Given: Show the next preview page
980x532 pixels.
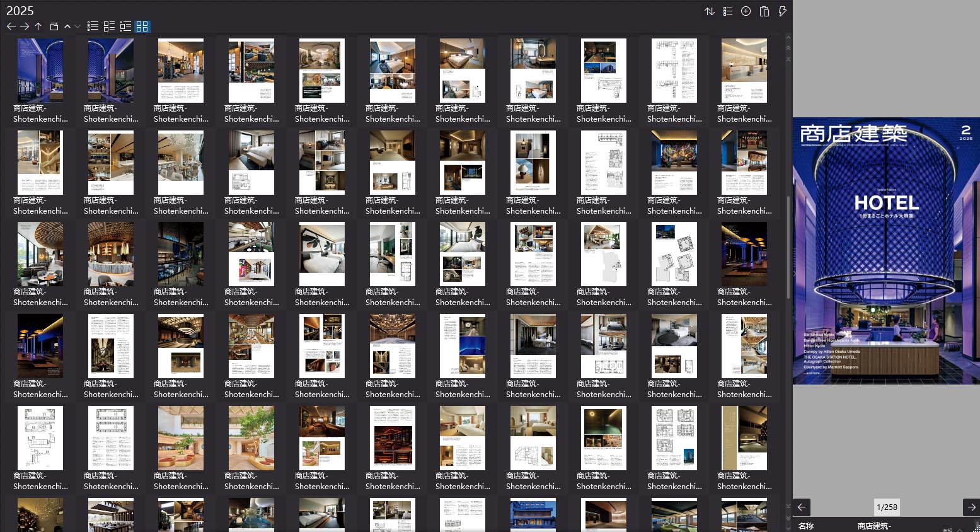Looking at the screenshot, I should click(x=971, y=507).
